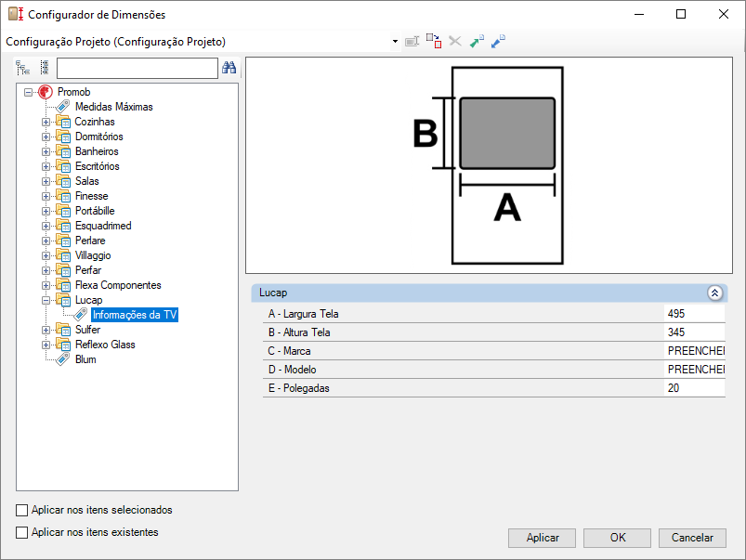This screenshot has height=560, width=746.
Task: Click the Cozinhas folder icon
Action: pos(63,122)
